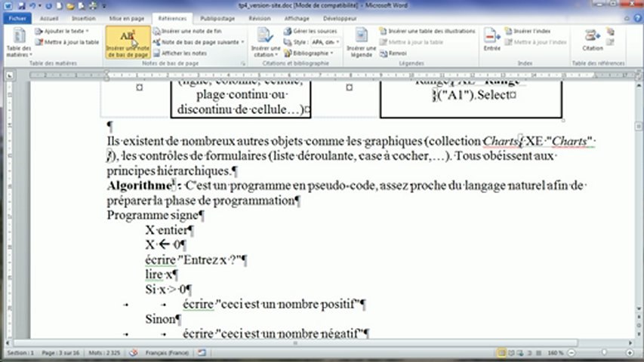Click the Undo arrow icon
644x362 pixels.
(x=33, y=6)
